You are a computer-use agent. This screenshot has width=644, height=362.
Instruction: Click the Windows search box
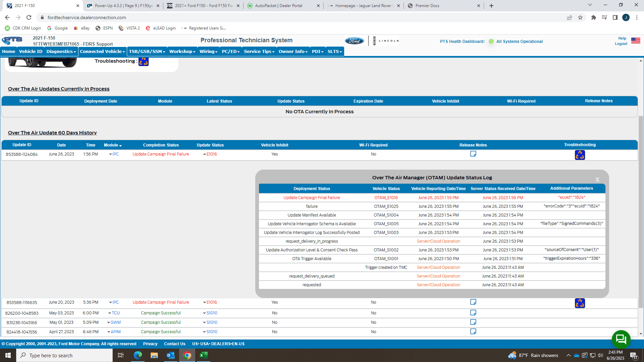(64, 355)
